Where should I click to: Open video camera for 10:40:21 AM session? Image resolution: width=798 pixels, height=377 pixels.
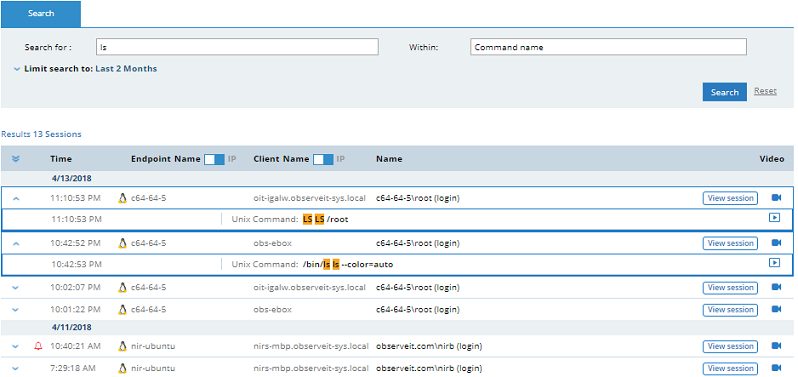pos(776,346)
